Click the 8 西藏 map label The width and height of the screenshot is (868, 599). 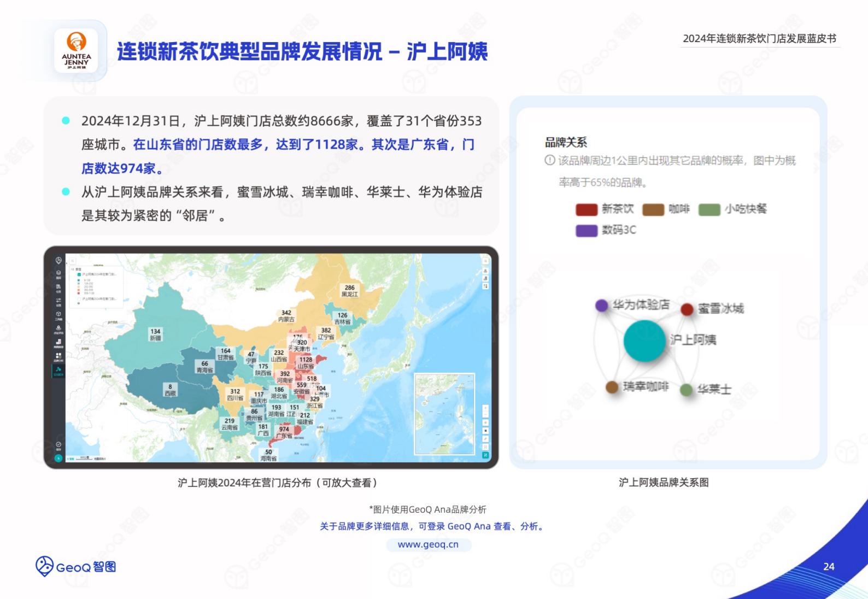pyautogui.click(x=171, y=390)
